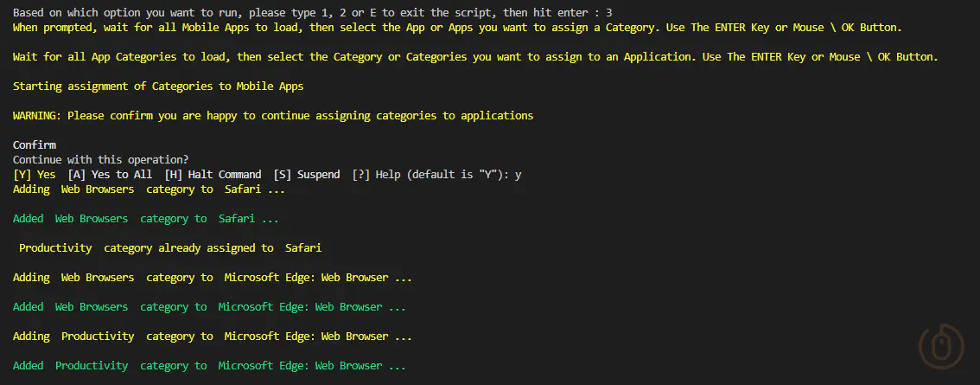The width and height of the screenshot is (980, 385).
Task: Click the "Continue with this operation?" line
Action: pyautogui.click(x=101, y=160)
